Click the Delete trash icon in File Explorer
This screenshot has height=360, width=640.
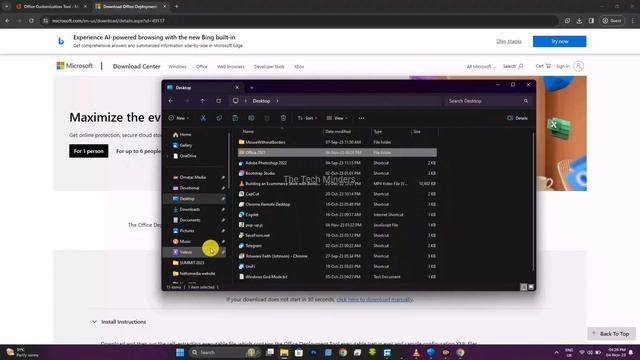[283, 118]
